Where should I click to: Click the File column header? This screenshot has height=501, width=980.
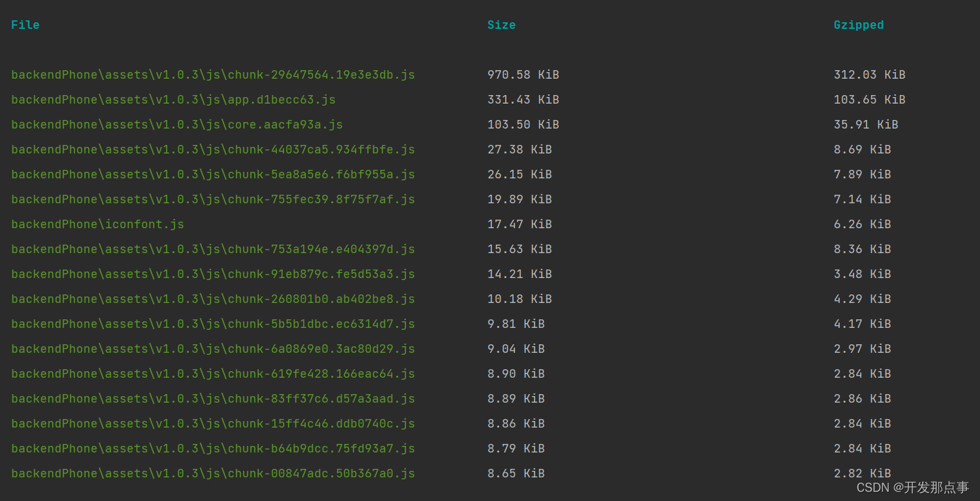pos(26,25)
